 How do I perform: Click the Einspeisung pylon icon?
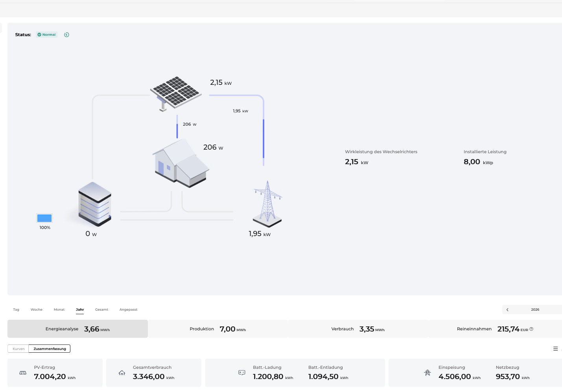427,373
